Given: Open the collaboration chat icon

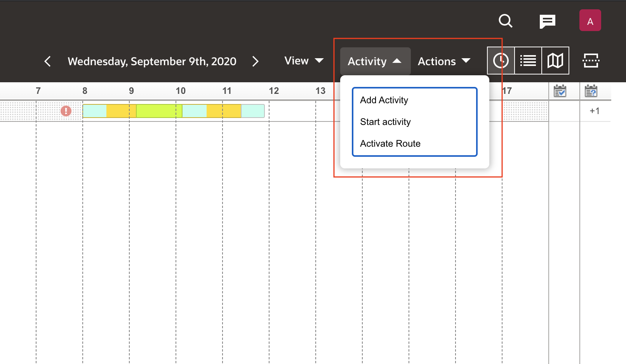Looking at the screenshot, I should pyautogui.click(x=548, y=21).
